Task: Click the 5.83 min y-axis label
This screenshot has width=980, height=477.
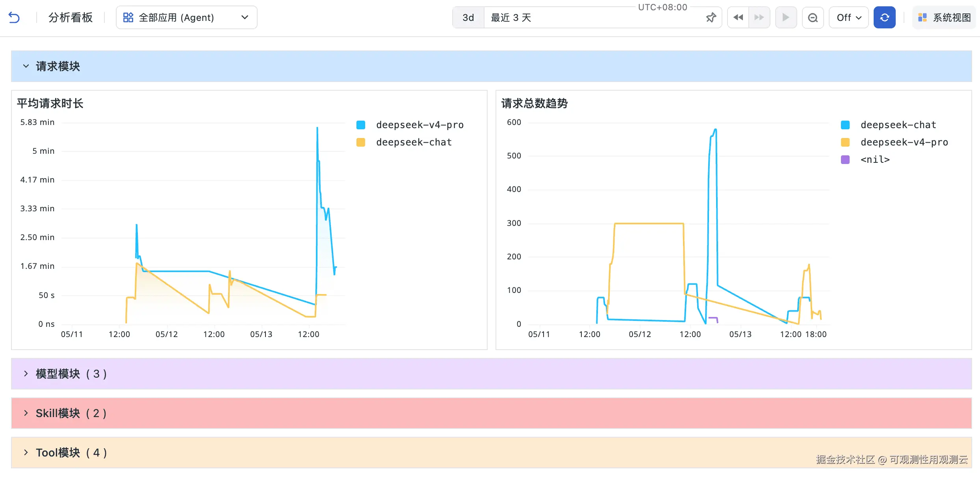Action: [x=37, y=122]
